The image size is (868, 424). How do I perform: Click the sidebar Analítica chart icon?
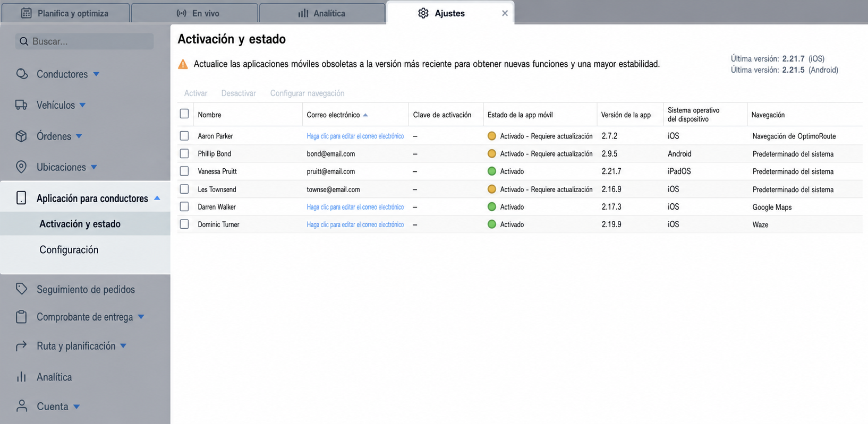21,377
